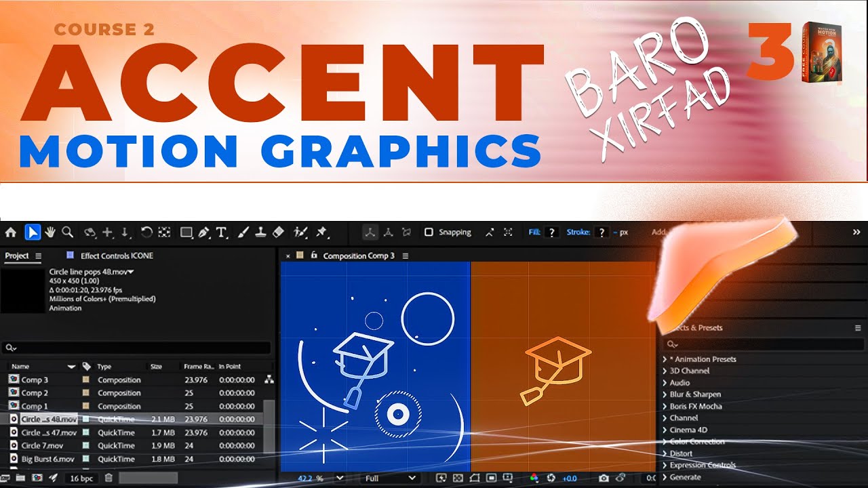Click the 16 bpc color depth button
Viewport: 868px width, 488px height.
(83, 478)
